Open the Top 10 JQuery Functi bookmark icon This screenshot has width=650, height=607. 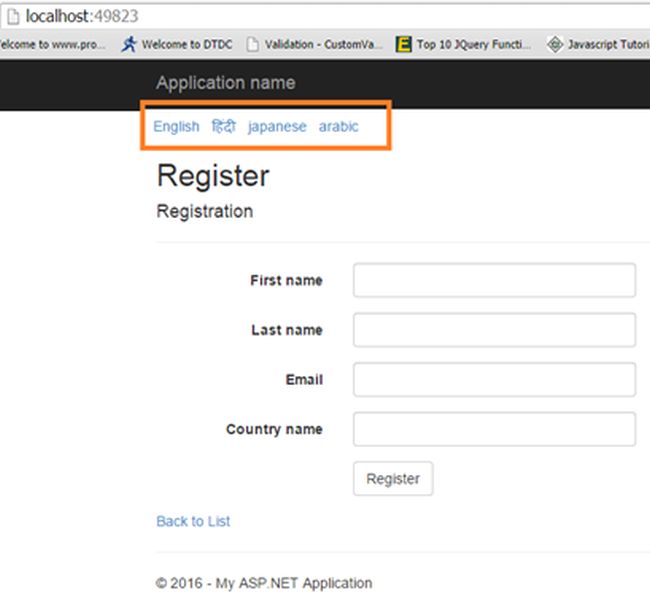404,44
